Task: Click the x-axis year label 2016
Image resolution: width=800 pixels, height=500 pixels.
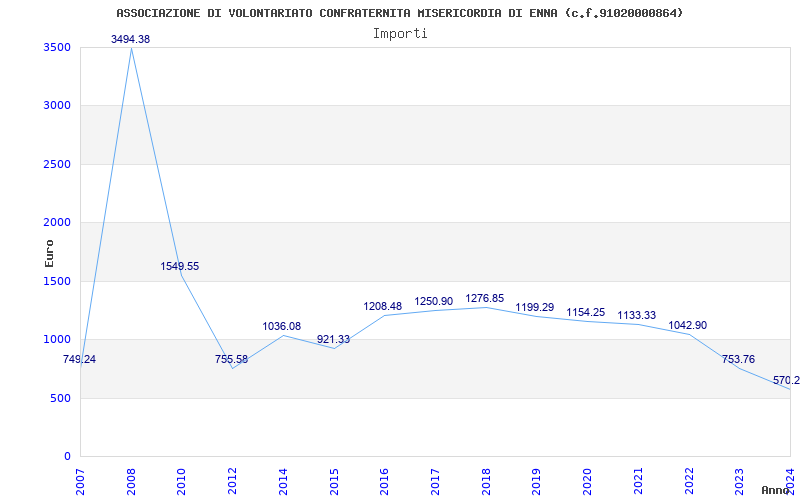Action: (384, 482)
